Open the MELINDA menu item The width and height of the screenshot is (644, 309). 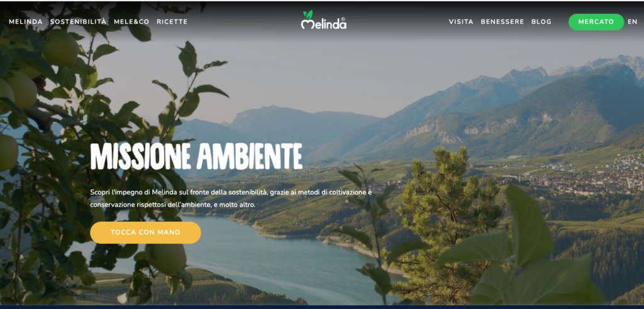pyautogui.click(x=26, y=22)
